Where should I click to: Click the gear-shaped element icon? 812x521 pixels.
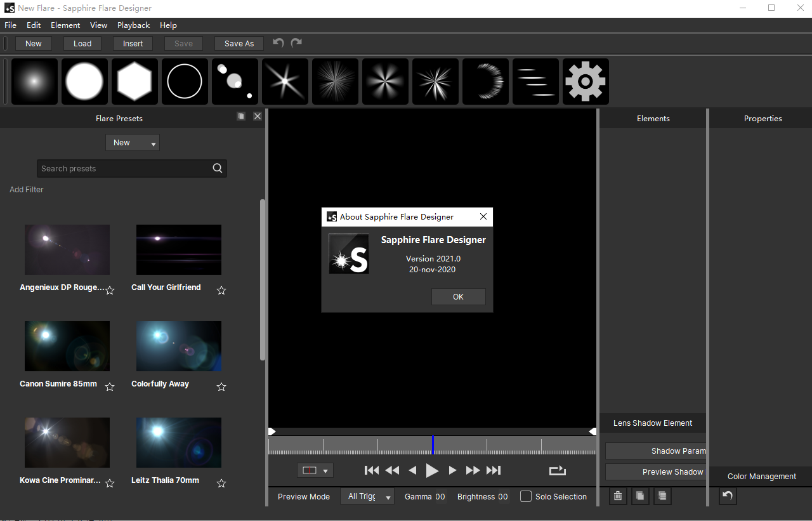586,82
